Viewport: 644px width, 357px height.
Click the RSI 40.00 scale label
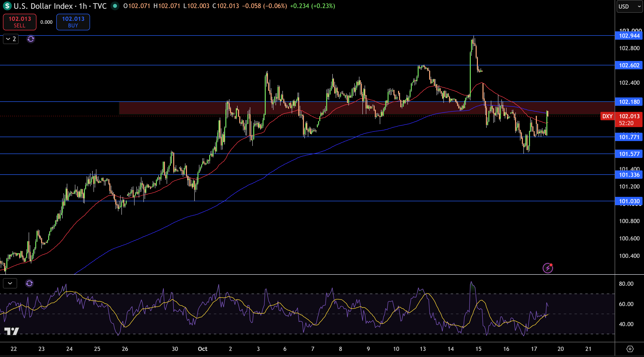(x=626, y=324)
